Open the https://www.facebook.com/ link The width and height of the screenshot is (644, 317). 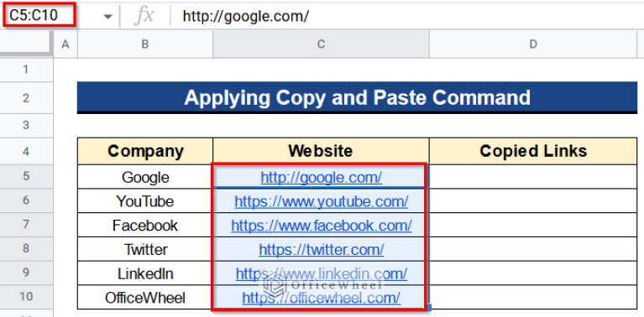point(322,225)
